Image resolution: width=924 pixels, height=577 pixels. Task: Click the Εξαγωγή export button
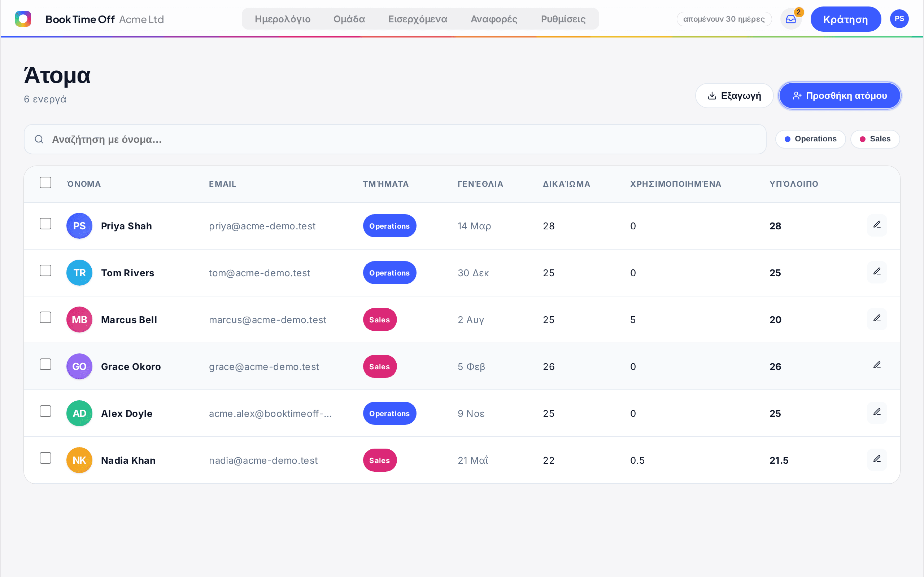point(734,96)
